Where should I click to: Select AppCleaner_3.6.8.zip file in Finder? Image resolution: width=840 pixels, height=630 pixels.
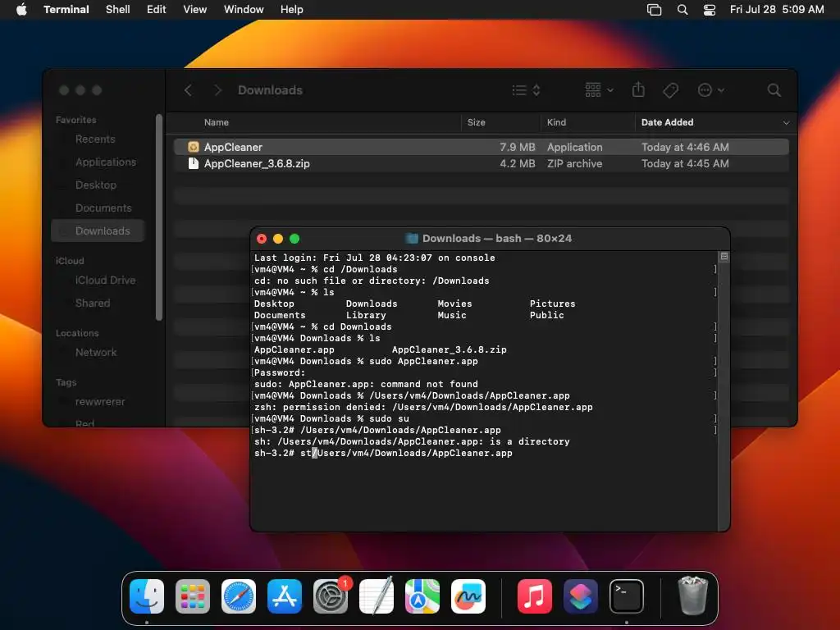[x=481, y=163]
